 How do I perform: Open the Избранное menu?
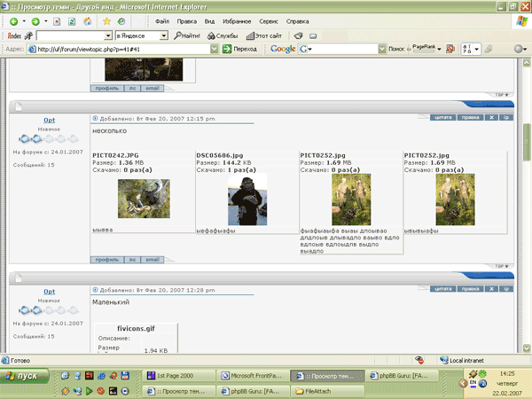coord(239,20)
